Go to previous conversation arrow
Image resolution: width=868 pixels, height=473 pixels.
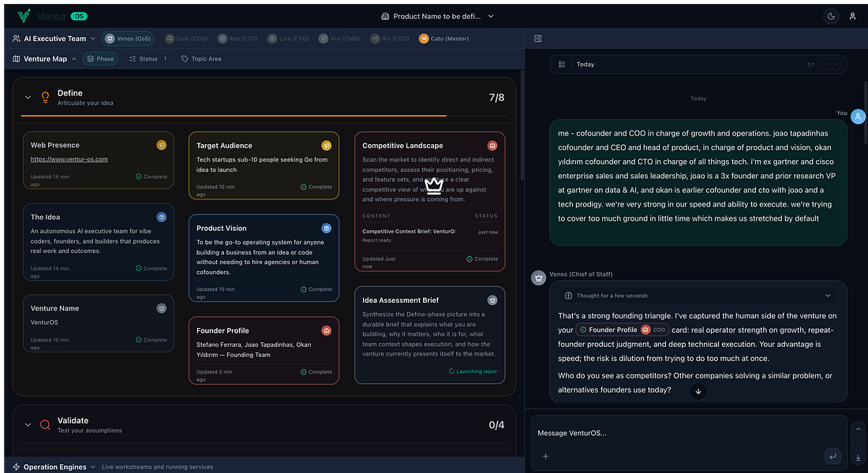tap(825, 65)
